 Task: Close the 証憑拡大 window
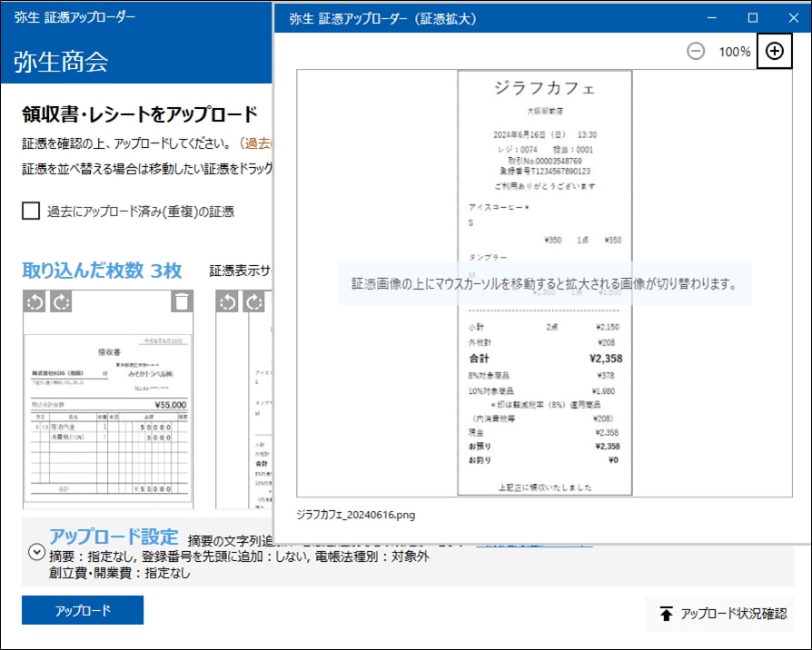click(x=793, y=18)
